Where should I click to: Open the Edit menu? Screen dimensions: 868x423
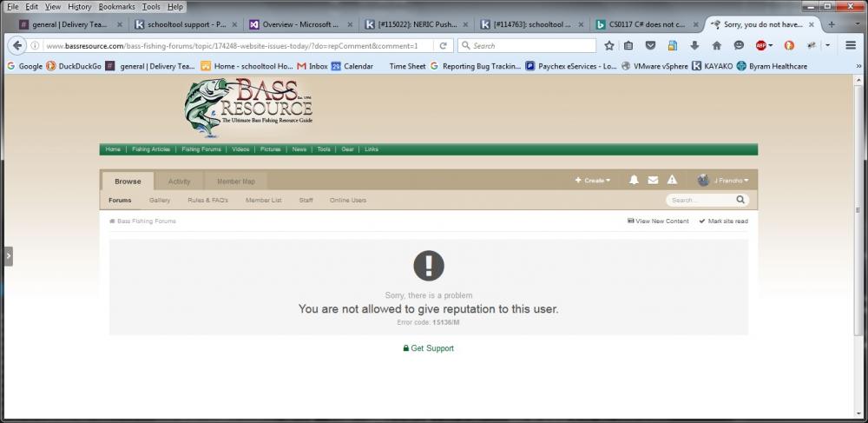(31, 7)
